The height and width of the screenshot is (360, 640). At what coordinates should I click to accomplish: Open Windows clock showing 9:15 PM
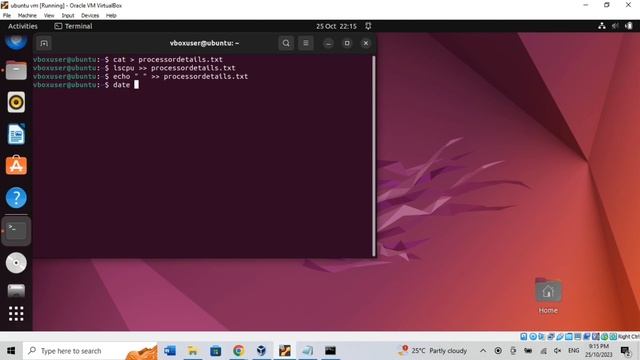click(599, 351)
